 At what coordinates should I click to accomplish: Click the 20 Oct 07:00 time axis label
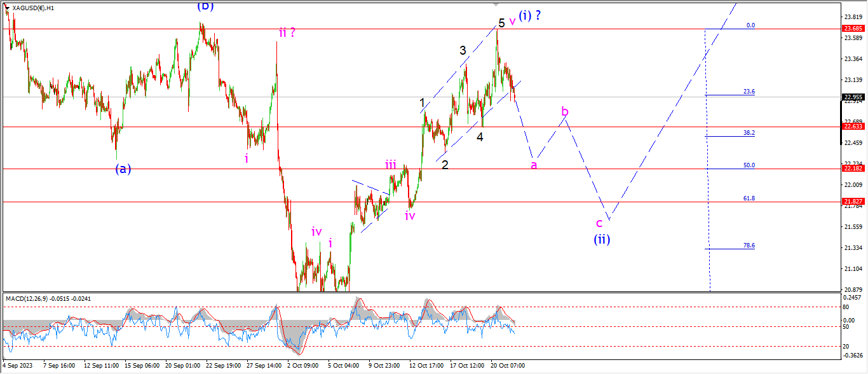(x=509, y=366)
